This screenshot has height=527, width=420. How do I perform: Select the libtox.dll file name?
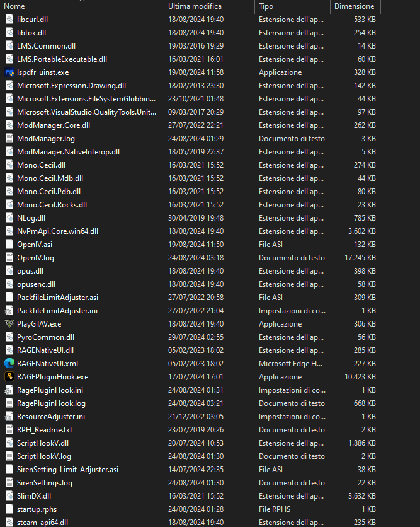[x=31, y=33]
